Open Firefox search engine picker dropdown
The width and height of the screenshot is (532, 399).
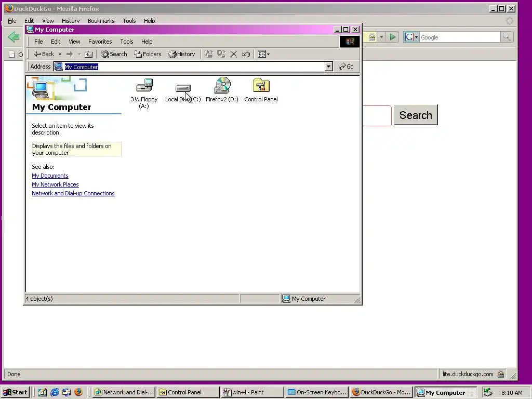(x=411, y=37)
